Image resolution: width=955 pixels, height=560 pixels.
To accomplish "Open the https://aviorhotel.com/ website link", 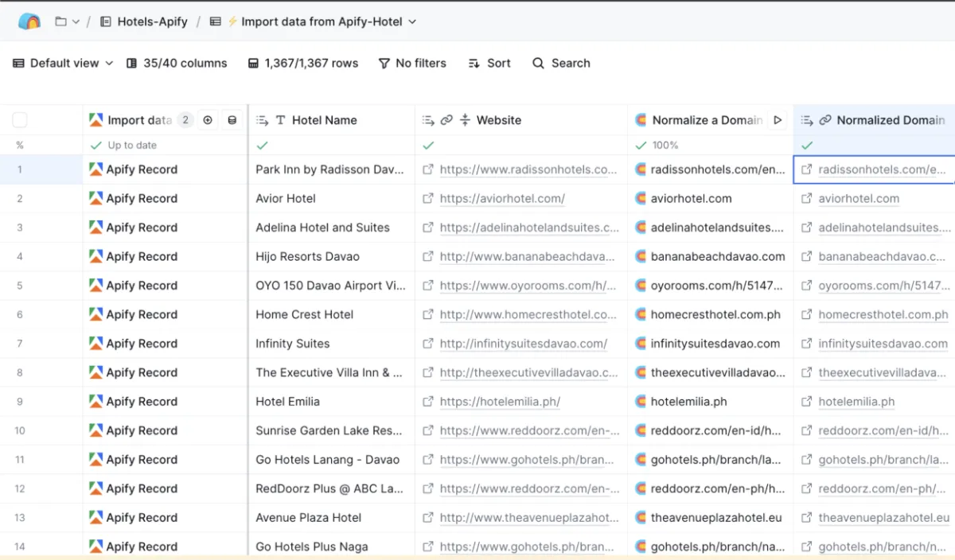I will 502,198.
